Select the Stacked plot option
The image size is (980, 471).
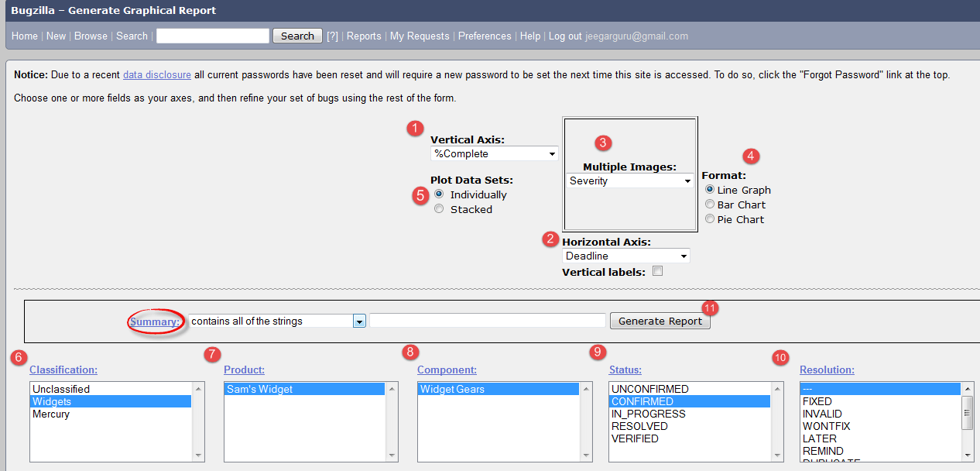(x=439, y=209)
